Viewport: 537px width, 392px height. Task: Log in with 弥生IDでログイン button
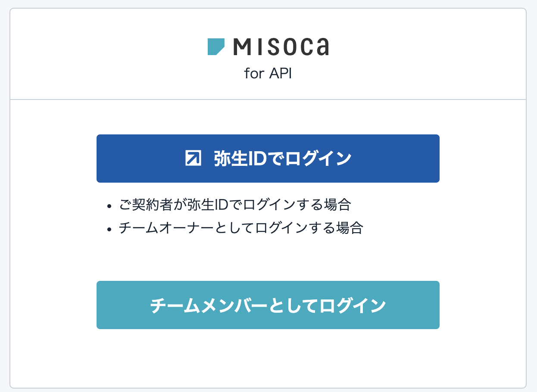(268, 159)
